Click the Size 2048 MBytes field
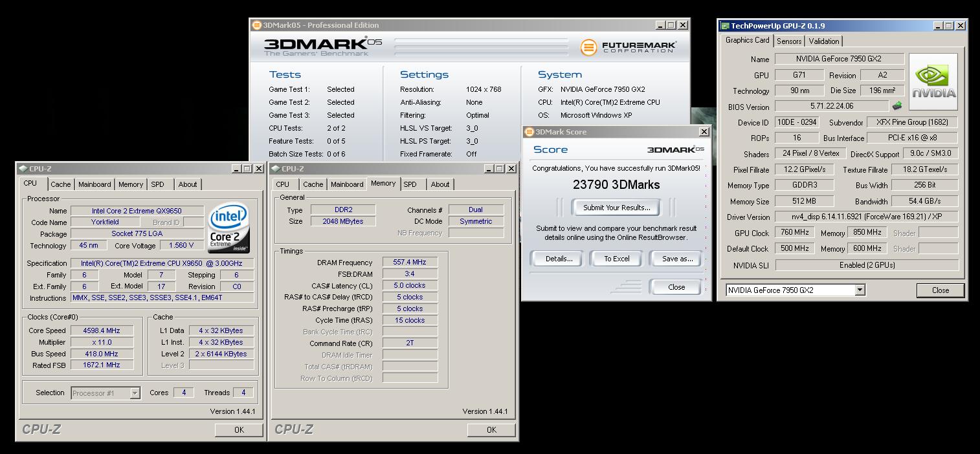980x454 pixels. click(x=343, y=221)
